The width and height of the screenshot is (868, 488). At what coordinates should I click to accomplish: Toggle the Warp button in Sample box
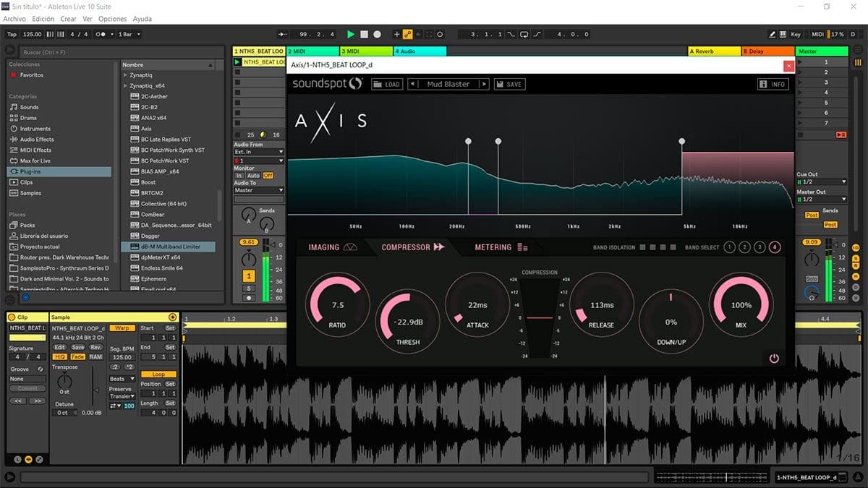[x=122, y=328]
